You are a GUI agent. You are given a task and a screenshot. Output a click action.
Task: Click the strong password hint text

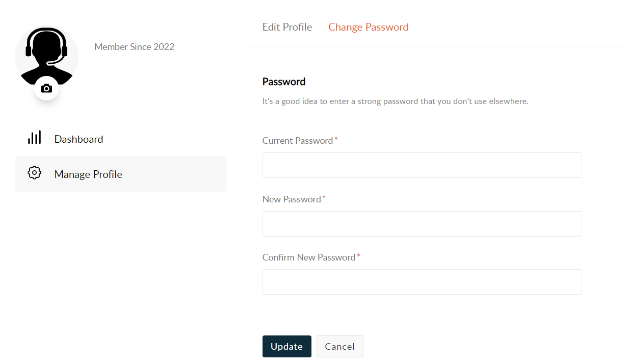pos(395,101)
